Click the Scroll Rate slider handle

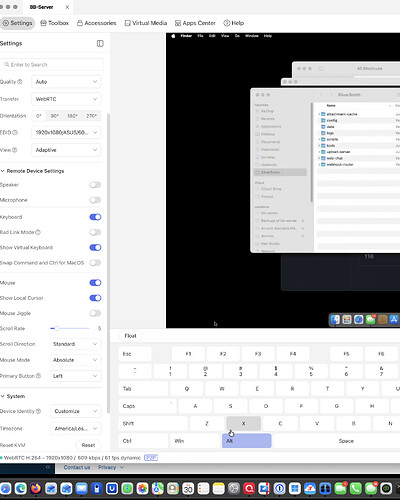coord(57,328)
